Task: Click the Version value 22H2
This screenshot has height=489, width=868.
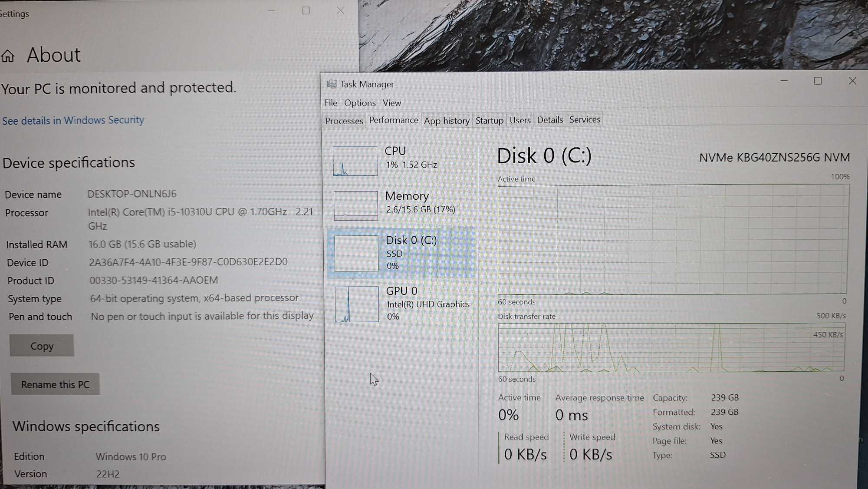Action: click(x=108, y=474)
